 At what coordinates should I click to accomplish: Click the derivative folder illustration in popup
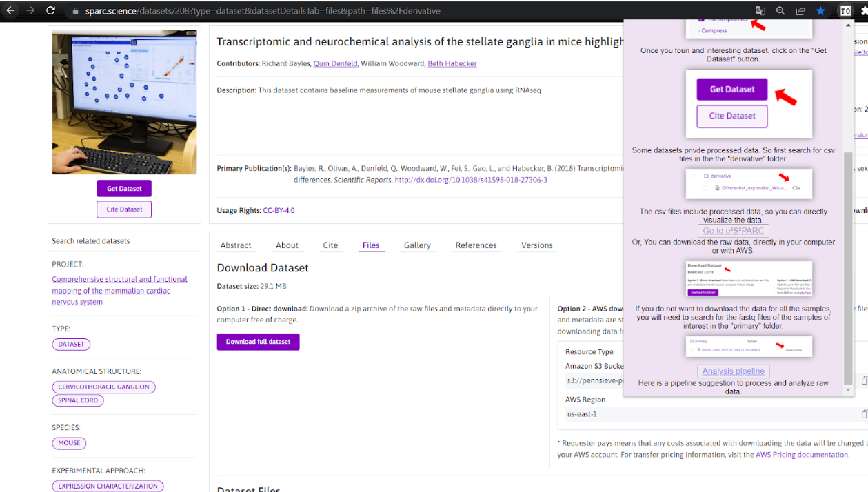[x=749, y=184]
